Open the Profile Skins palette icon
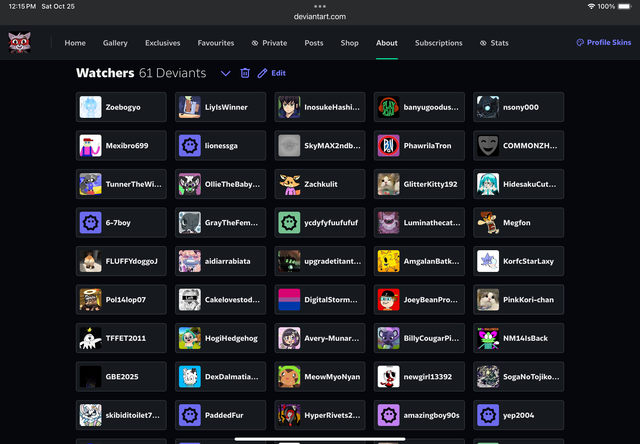640x444 pixels. 580,42
